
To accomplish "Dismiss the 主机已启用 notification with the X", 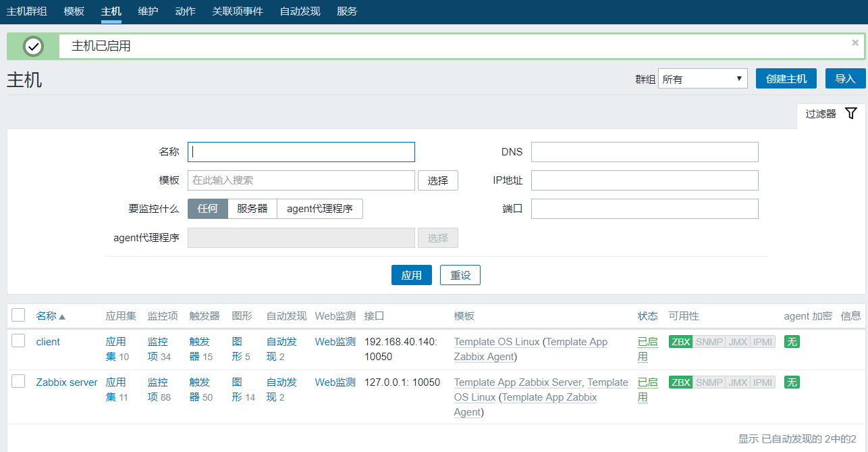I will pos(855,43).
